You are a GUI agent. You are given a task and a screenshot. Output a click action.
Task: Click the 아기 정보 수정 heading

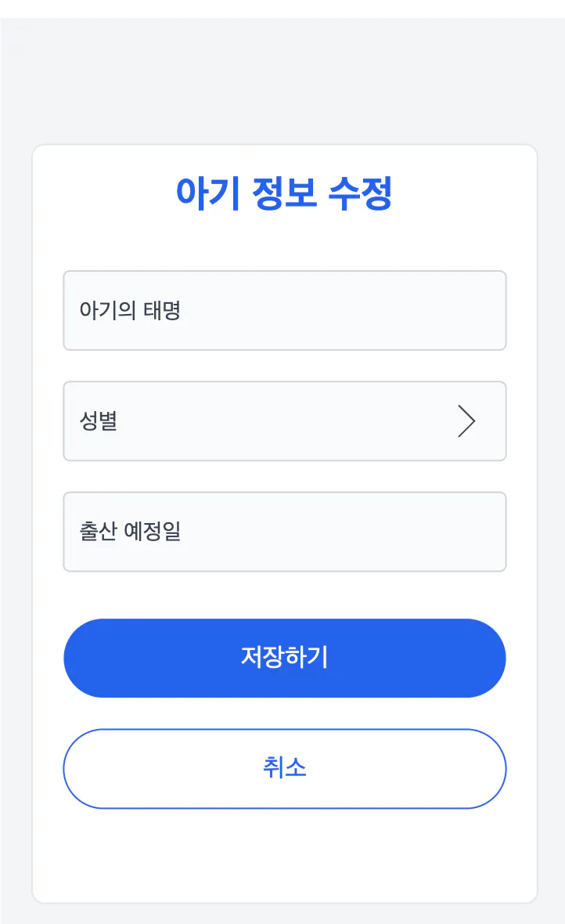pos(284,193)
